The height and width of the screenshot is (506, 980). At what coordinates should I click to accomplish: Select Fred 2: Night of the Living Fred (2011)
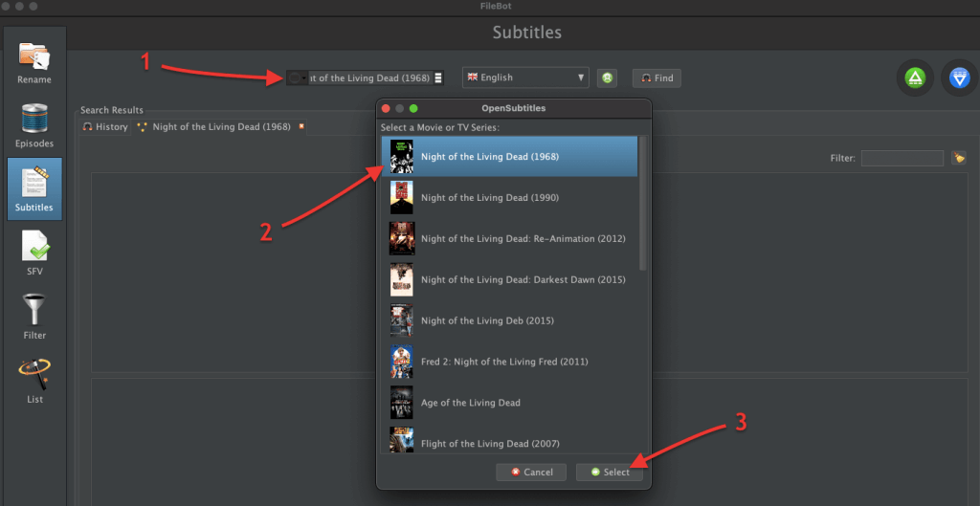[509, 362]
